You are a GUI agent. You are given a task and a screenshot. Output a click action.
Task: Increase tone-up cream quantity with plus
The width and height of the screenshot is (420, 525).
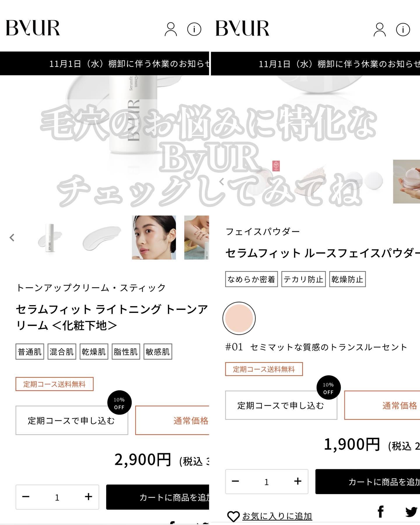88,497
